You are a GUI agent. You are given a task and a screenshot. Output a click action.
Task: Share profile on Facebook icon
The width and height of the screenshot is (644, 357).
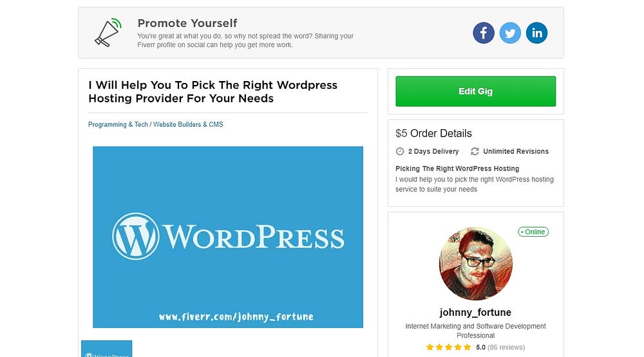[484, 33]
